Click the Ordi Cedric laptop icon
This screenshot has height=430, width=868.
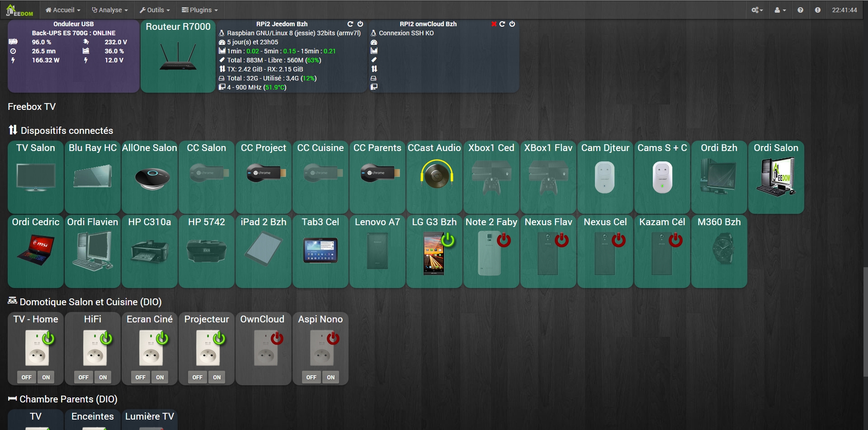pyautogui.click(x=36, y=250)
